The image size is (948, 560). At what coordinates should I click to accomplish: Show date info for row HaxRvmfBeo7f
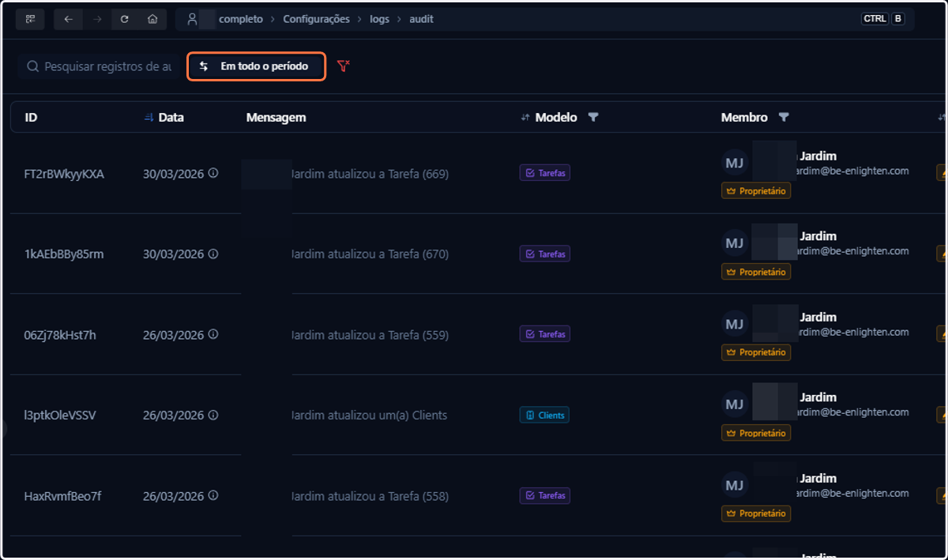213,496
